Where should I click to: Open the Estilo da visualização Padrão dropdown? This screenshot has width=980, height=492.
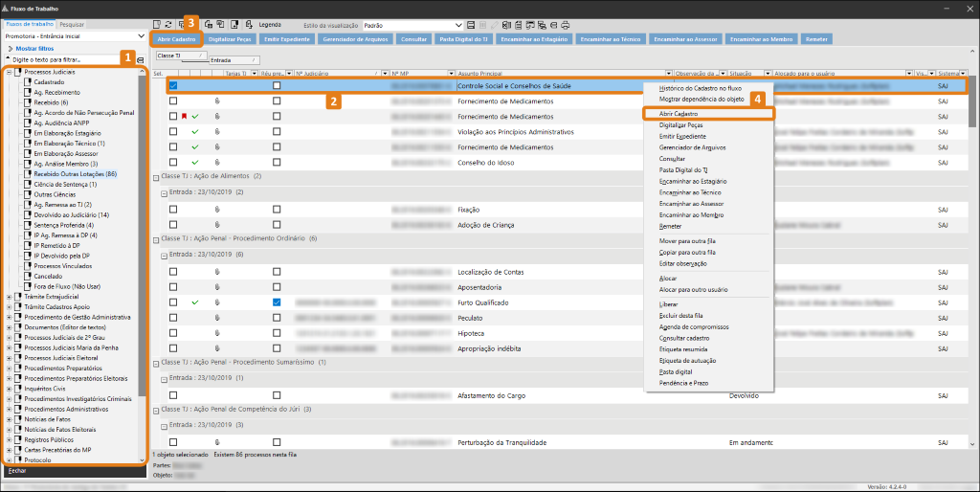[x=458, y=25]
